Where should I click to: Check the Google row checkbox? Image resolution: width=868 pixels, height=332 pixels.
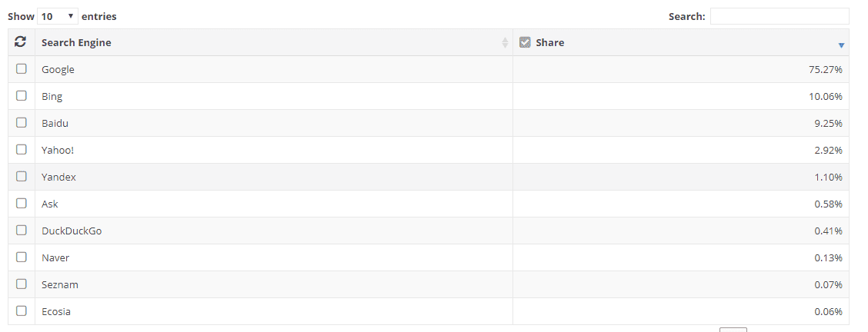(21, 69)
